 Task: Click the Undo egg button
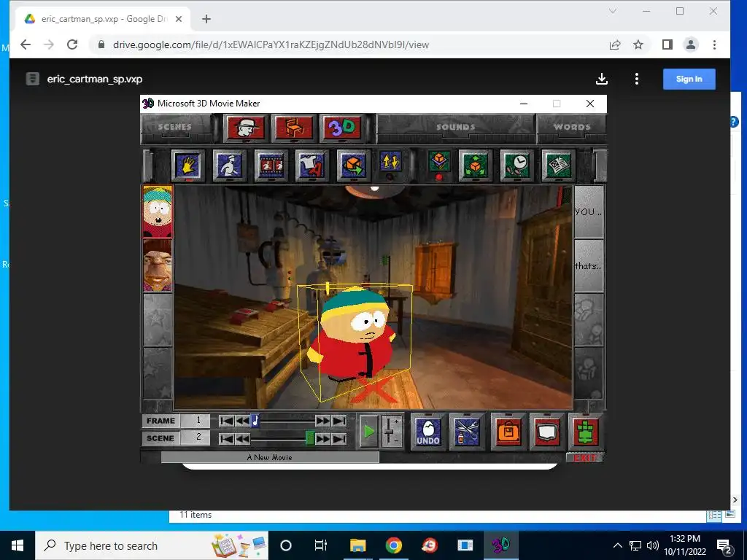(x=428, y=432)
